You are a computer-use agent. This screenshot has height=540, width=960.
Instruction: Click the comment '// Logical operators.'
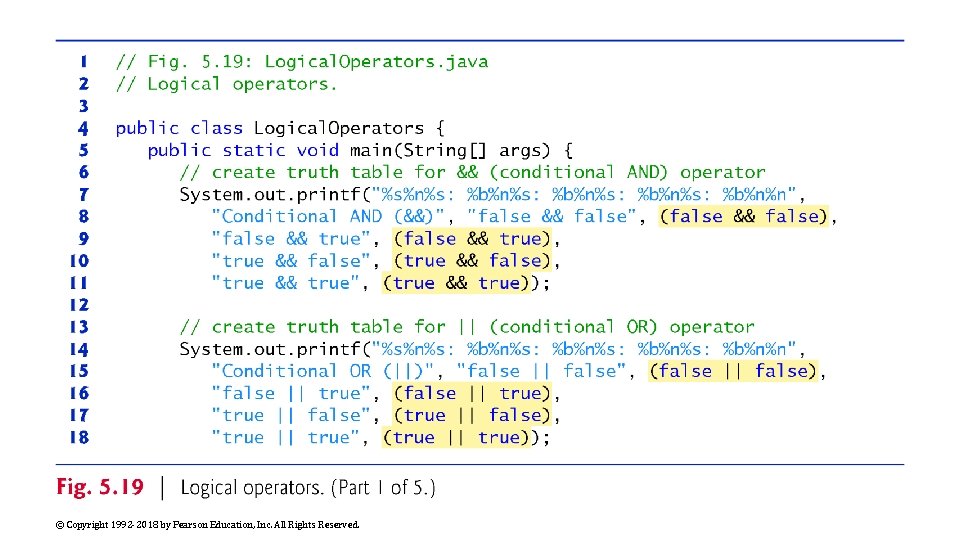(x=227, y=84)
